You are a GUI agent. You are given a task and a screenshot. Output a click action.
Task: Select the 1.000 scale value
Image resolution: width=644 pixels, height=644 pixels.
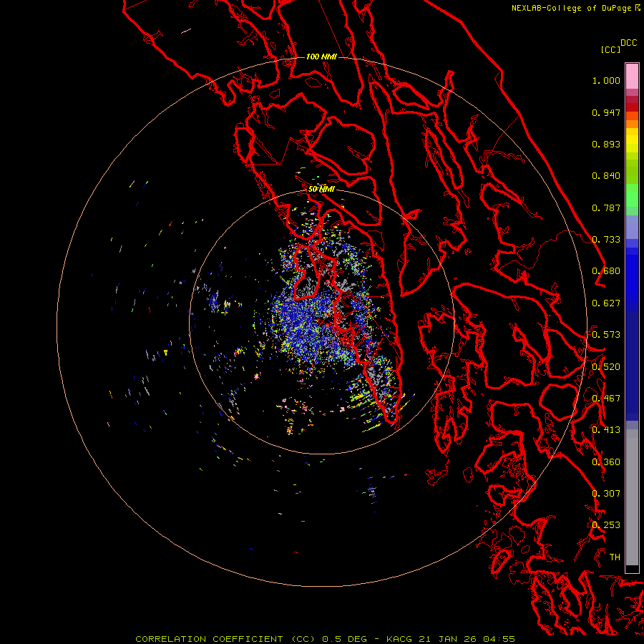click(x=606, y=80)
